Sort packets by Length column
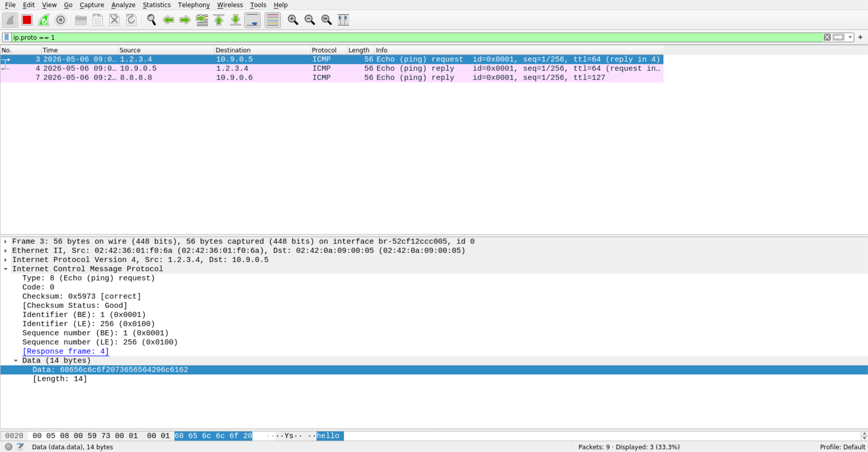Image resolution: width=868 pixels, height=452 pixels. tap(361, 50)
